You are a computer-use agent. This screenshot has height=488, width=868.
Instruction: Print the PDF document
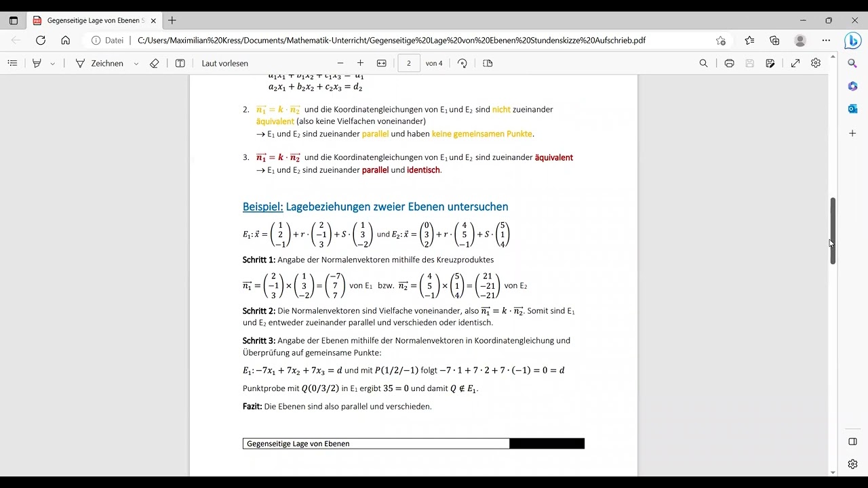[x=729, y=63]
